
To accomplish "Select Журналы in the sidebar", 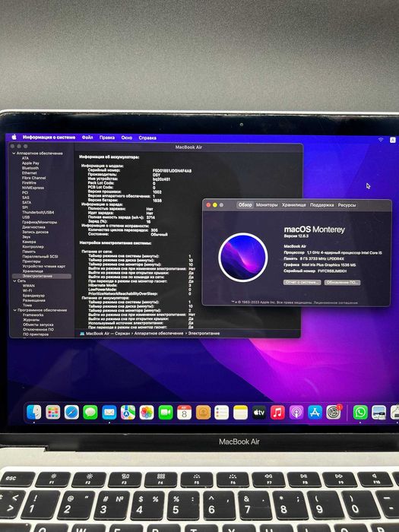I will [31, 320].
